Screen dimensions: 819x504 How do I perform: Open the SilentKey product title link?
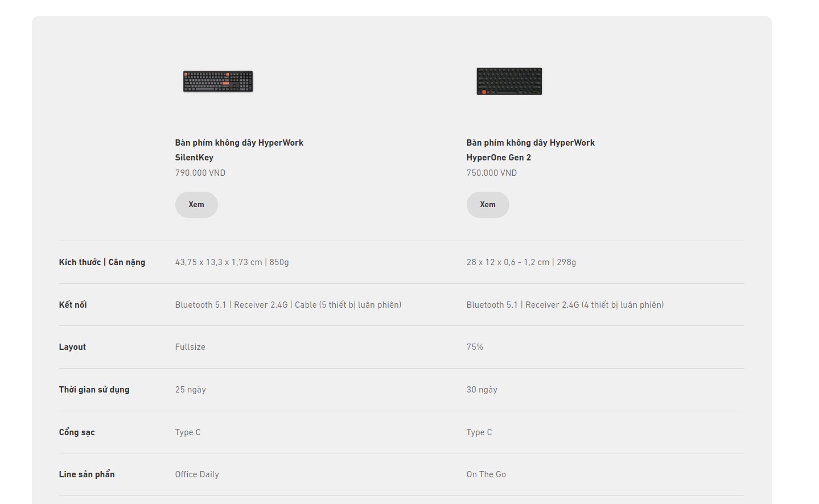(239, 150)
